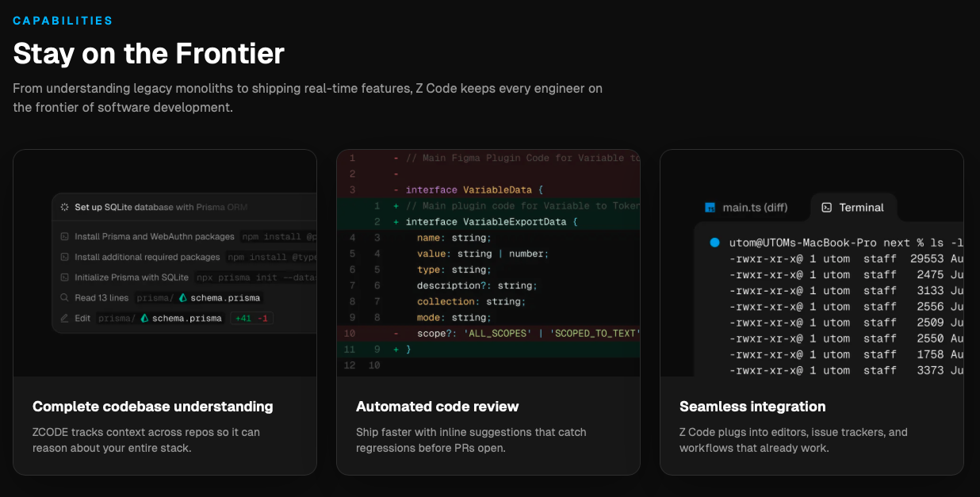Click the TypeScript file icon on main.ts tab
Image resolution: width=980 pixels, height=497 pixels.
[x=710, y=208]
